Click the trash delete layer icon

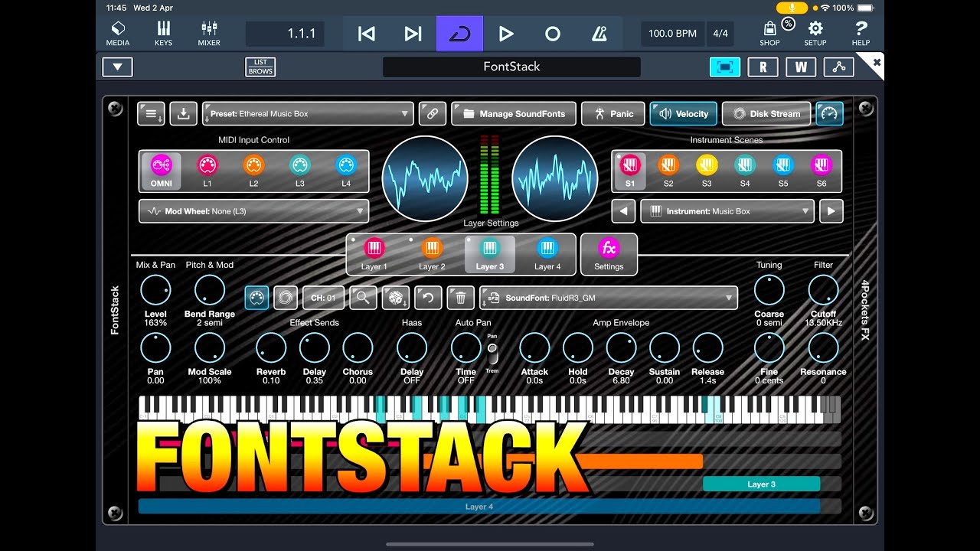[460, 298]
